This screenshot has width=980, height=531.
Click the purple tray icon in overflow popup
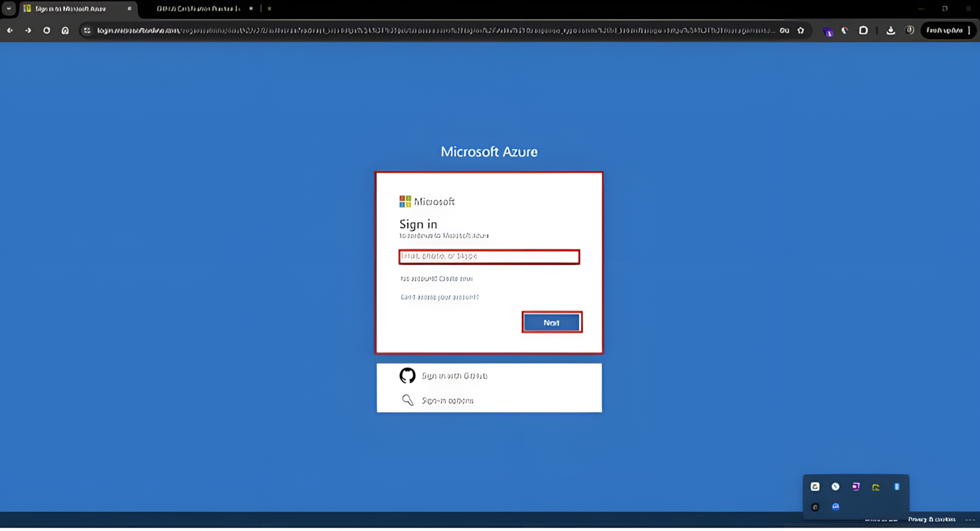(x=855, y=487)
